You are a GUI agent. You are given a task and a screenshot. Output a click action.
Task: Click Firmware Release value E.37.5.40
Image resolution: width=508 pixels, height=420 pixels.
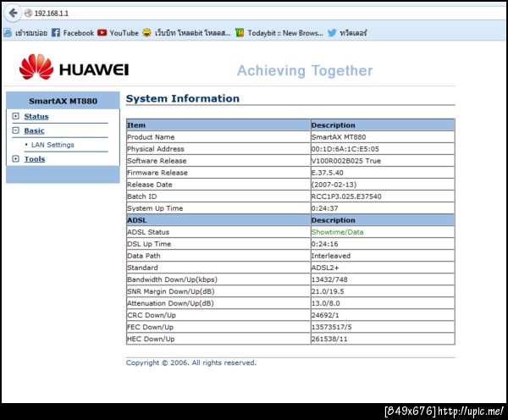click(327, 173)
